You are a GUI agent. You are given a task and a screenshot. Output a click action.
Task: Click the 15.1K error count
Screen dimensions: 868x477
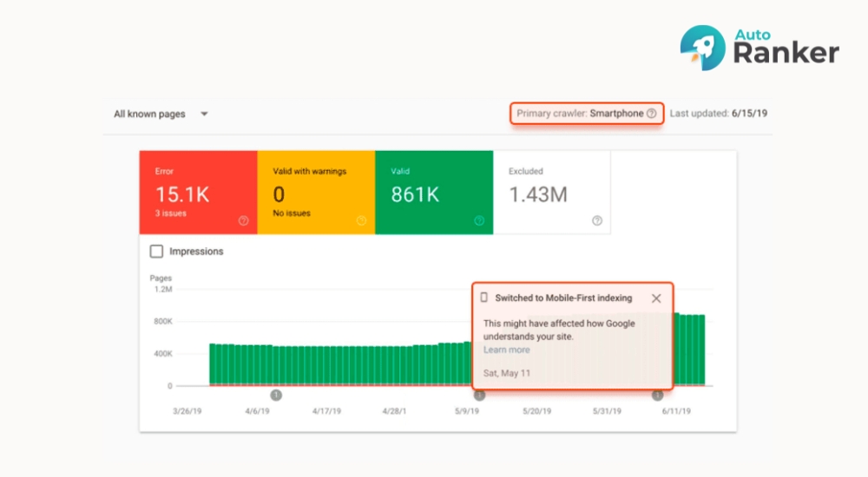[x=182, y=195]
